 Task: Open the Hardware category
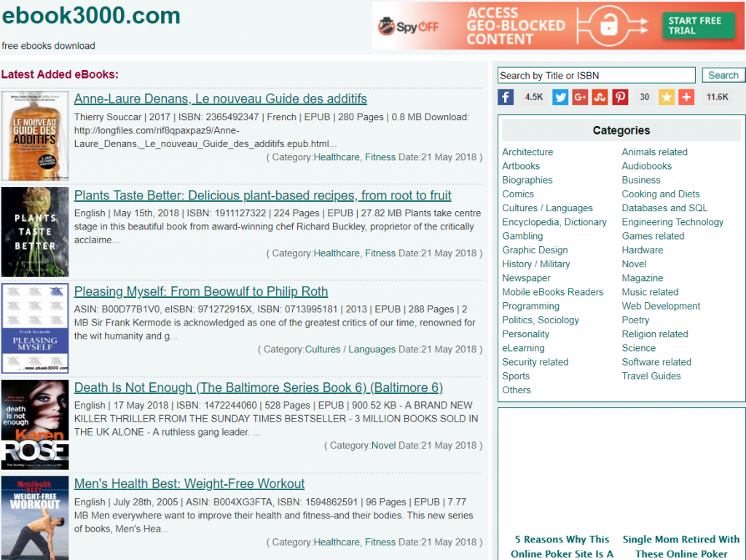click(x=643, y=250)
